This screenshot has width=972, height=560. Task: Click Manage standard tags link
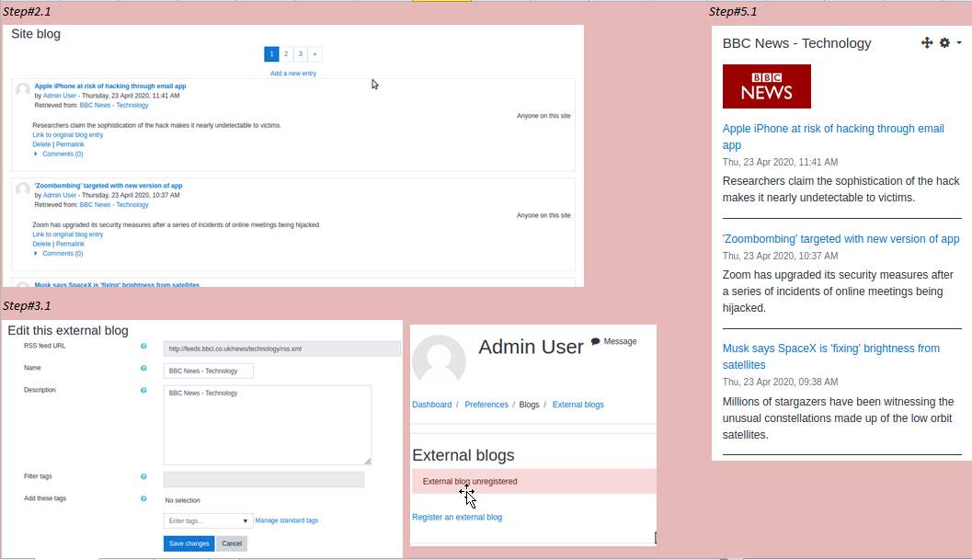[286, 521]
